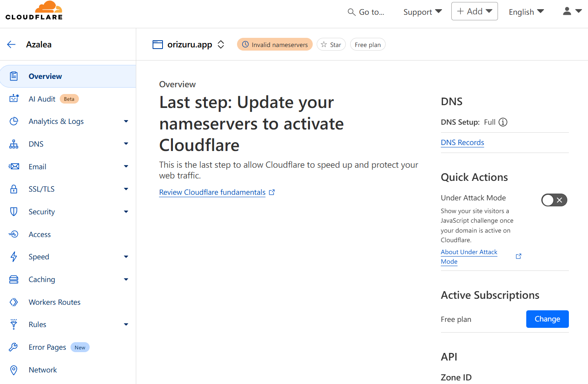This screenshot has height=384, width=588.
Task: Click the external link icon beside Review Cloudflare fundamentals
Action: point(272,192)
